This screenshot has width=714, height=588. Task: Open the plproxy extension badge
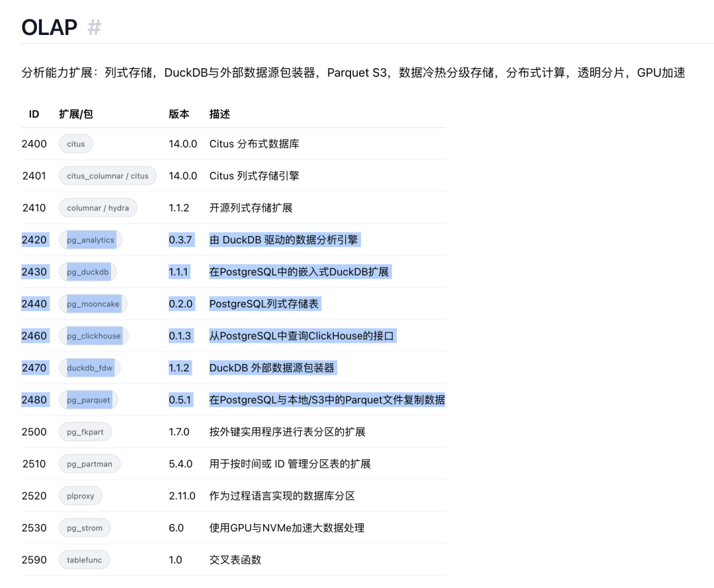coord(81,496)
